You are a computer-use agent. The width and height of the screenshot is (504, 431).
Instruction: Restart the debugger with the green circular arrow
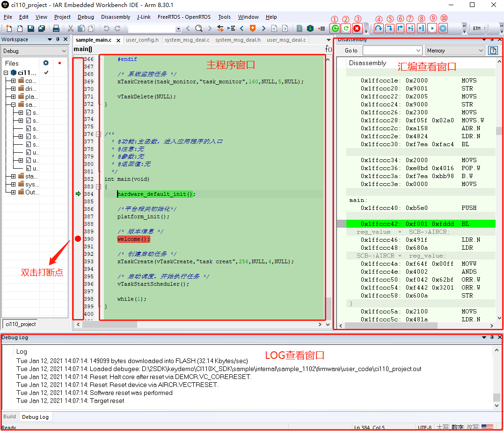(x=346, y=29)
